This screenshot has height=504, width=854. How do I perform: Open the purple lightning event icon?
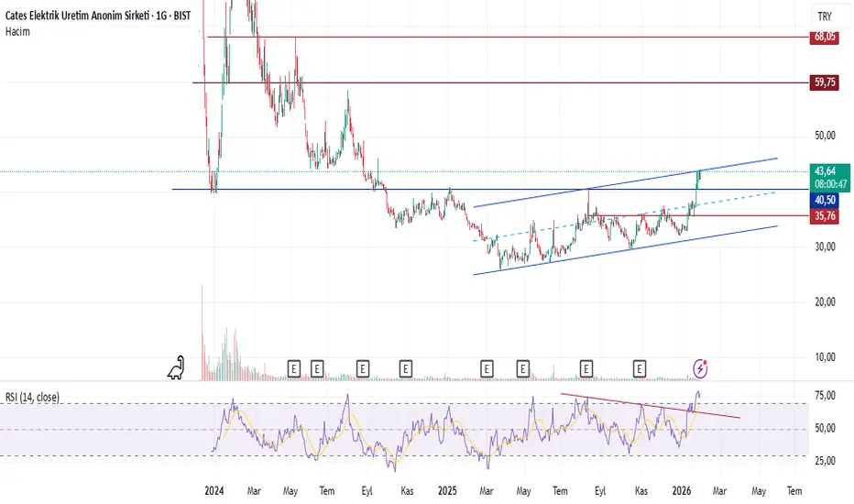click(x=700, y=369)
